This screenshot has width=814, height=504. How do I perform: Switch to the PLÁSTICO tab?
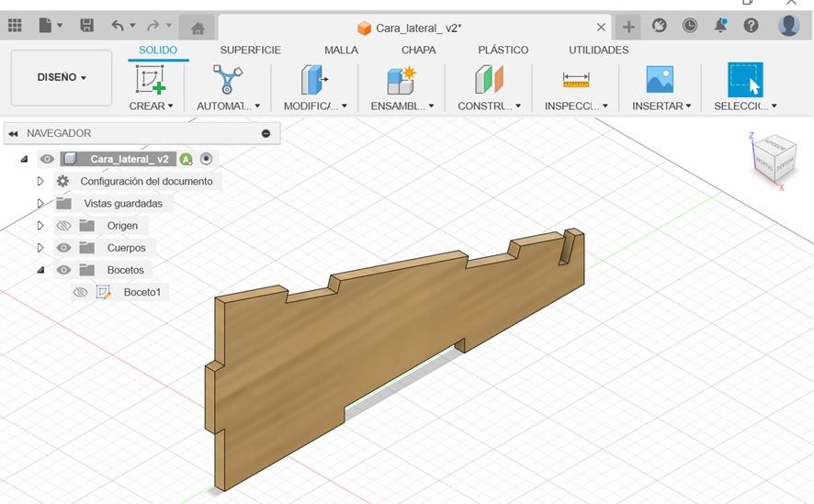coord(503,50)
